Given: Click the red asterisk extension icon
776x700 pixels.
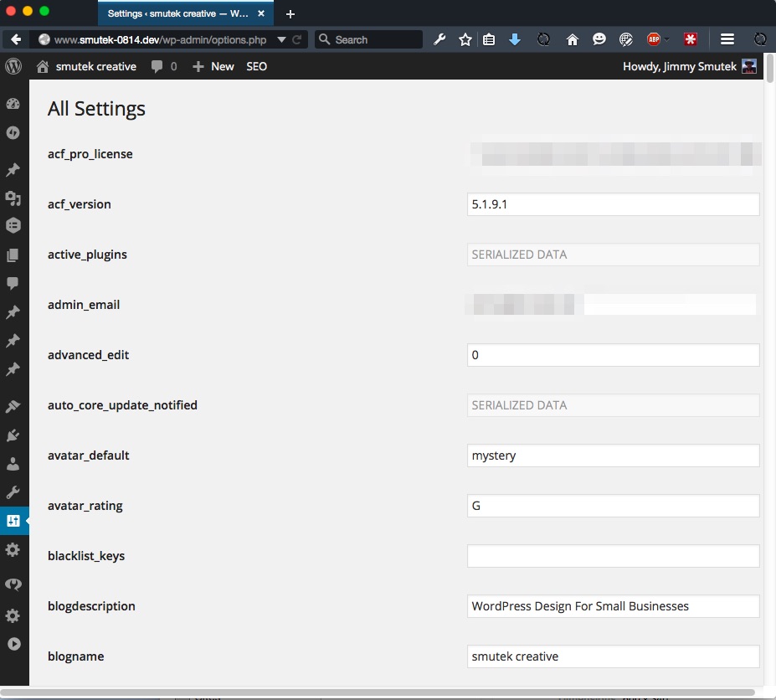Looking at the screenshot, I should (x=691, y=39).
